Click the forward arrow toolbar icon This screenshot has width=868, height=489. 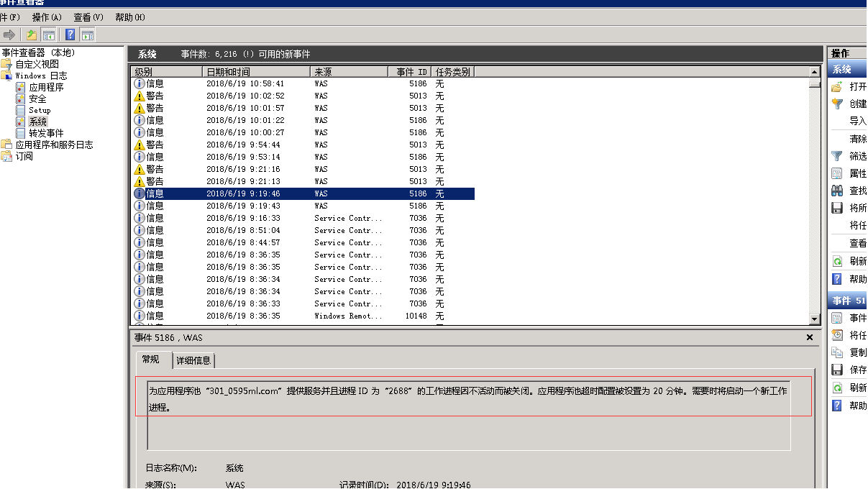(x=9, y=35)
